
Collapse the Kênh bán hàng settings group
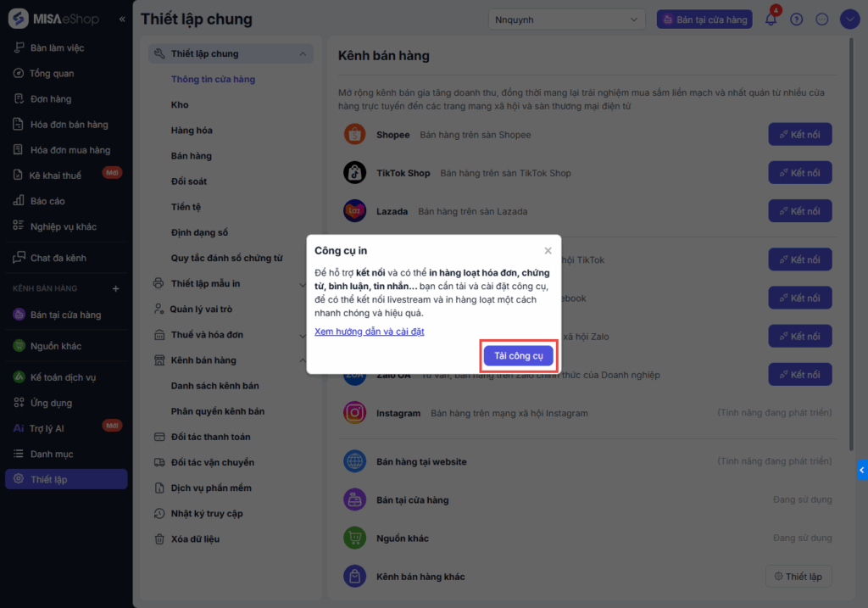(x=303, y=360)
